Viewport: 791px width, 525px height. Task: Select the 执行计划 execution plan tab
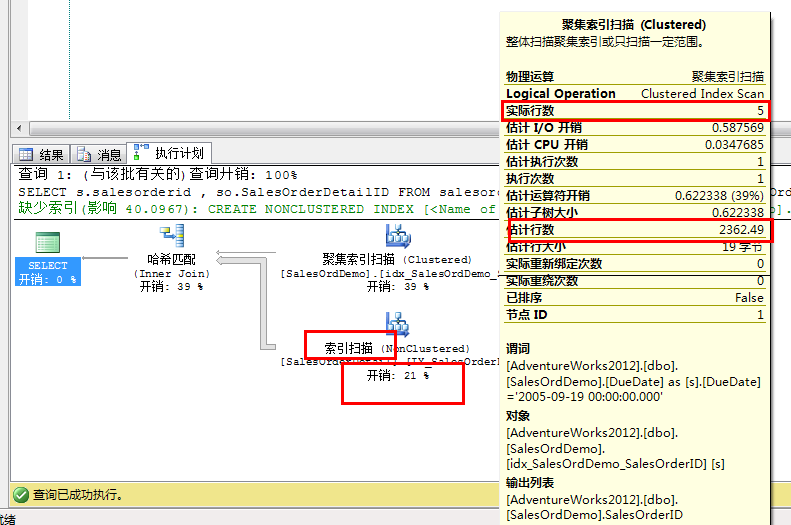tap(169, 152)
